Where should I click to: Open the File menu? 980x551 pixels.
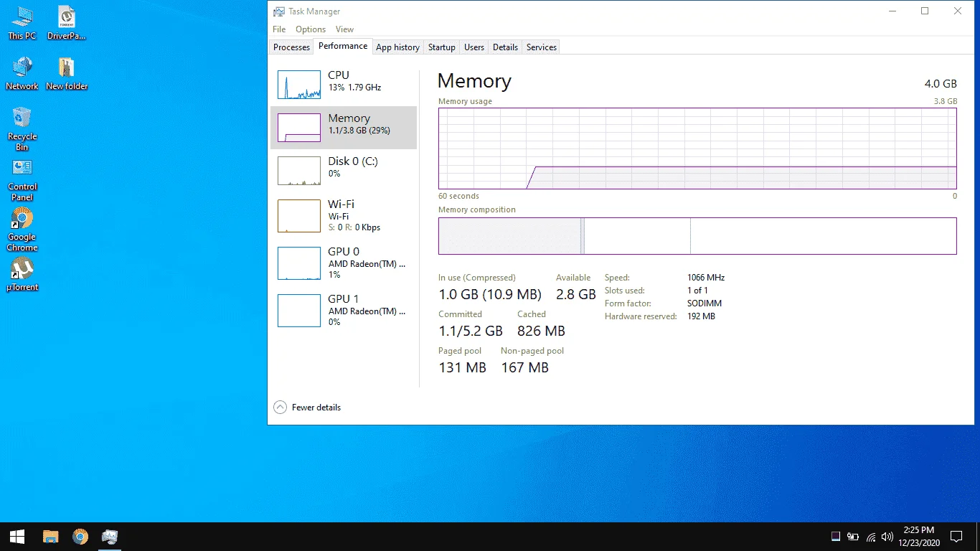tap(279, 29)
